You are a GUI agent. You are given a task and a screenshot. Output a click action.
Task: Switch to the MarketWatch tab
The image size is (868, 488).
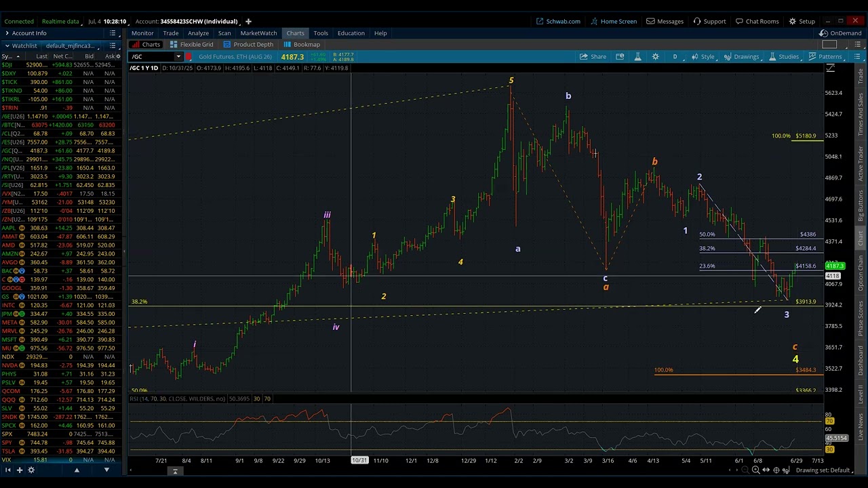point(258,33)
